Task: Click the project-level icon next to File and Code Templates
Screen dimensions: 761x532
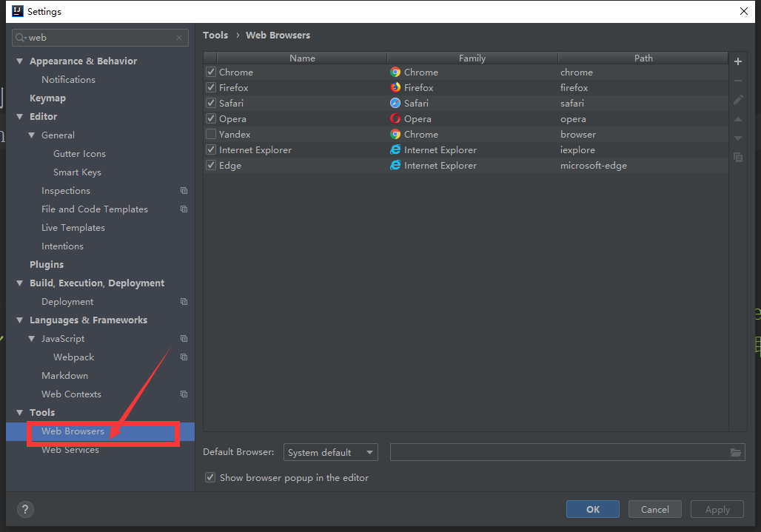Action: [x=184, y=209]
